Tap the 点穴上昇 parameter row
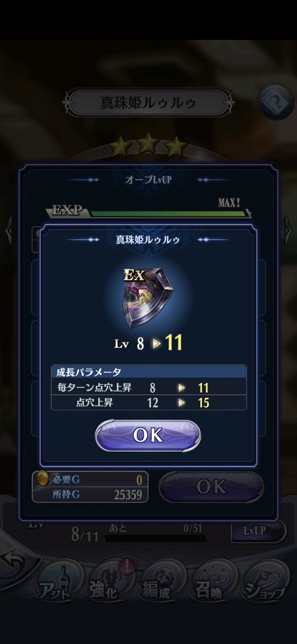The height and width of the screenshot is (644, 297). (149, 402)
